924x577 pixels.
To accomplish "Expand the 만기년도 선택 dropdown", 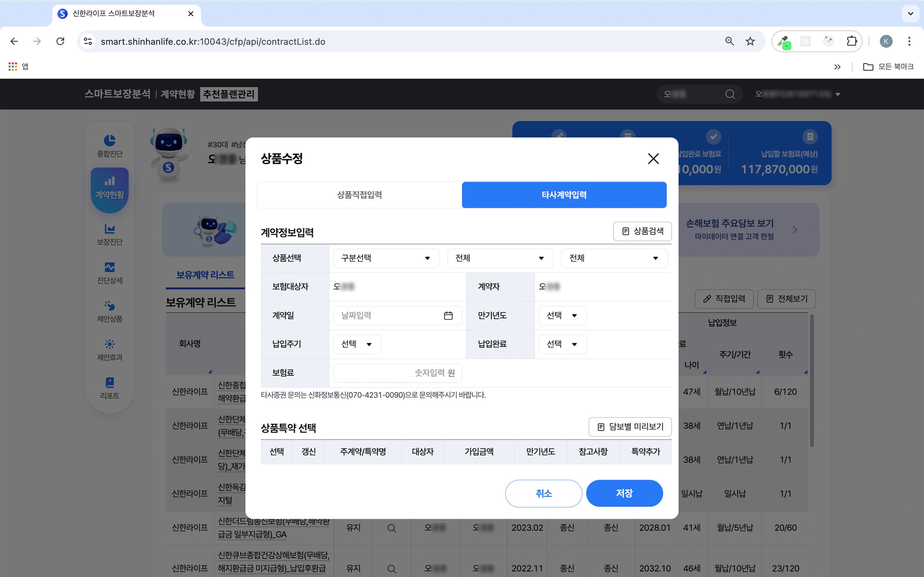I will (x=562, y=315).
